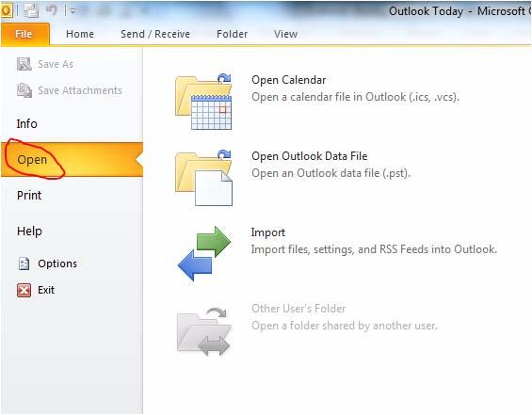Select the View ribbon tab

tap(285, 34)
